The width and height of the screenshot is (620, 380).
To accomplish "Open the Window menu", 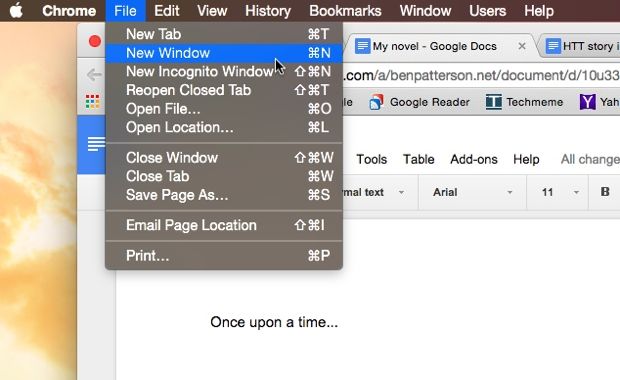I will click(x=425, y=11).
